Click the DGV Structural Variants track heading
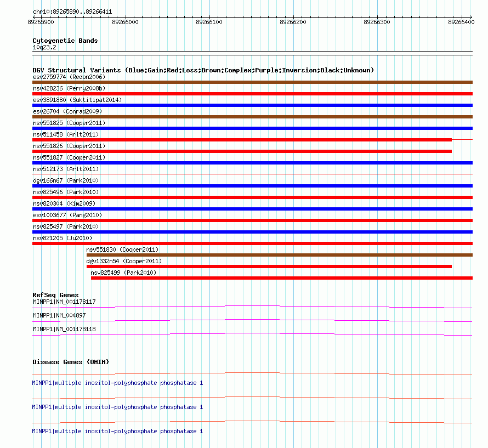This screenshot has width=488, height=448. point(203,70)
